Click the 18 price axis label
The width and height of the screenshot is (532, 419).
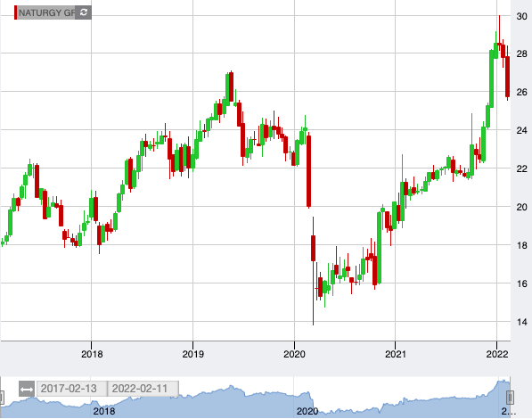[x=522, y=245]
